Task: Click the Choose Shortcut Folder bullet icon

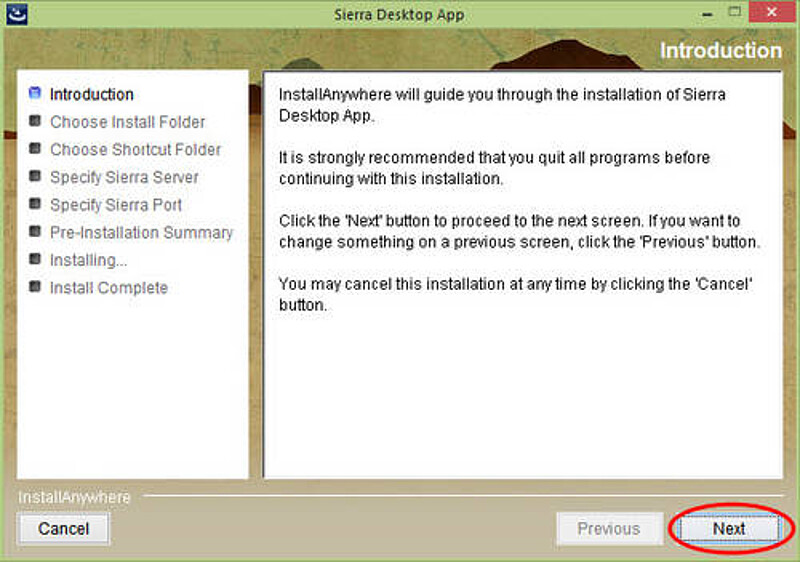Action: point(35,148)
